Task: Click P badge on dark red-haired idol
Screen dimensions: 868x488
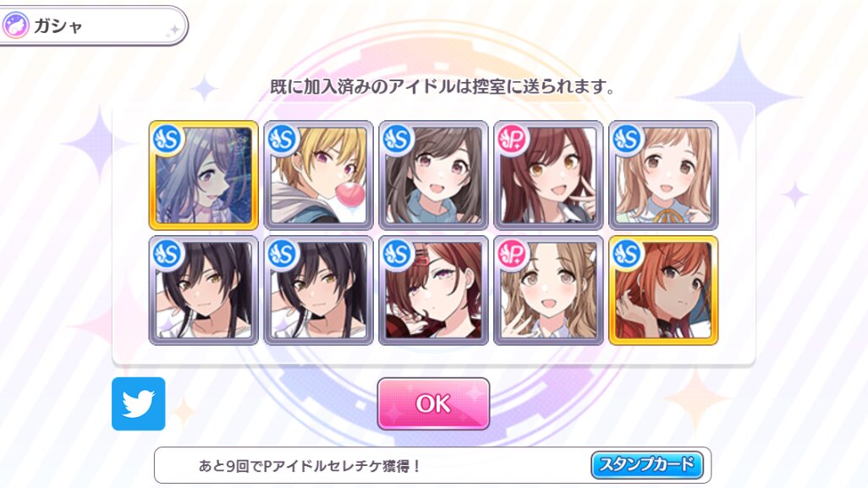Action: pos(512,139)
